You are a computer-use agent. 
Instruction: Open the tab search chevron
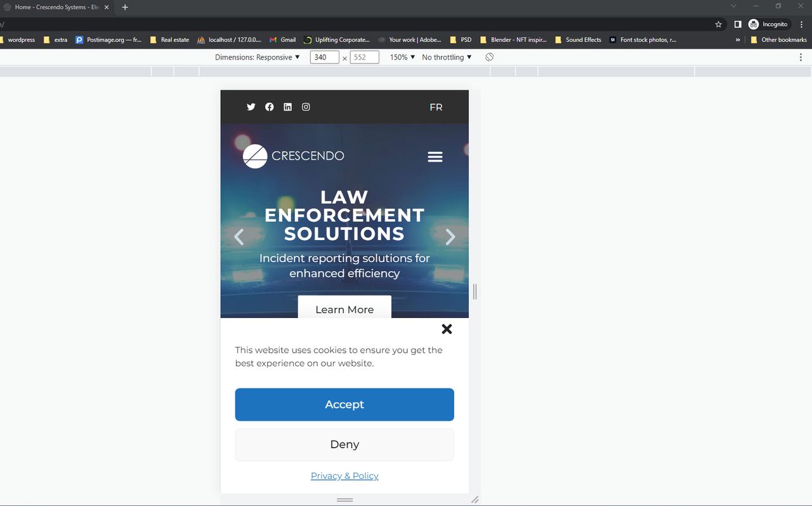coord(733,6)
